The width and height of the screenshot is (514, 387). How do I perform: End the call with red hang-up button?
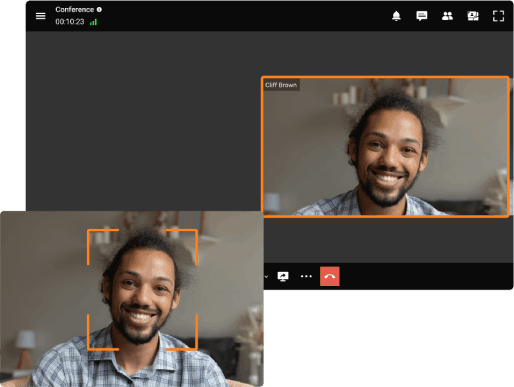[x=330, y=276]
